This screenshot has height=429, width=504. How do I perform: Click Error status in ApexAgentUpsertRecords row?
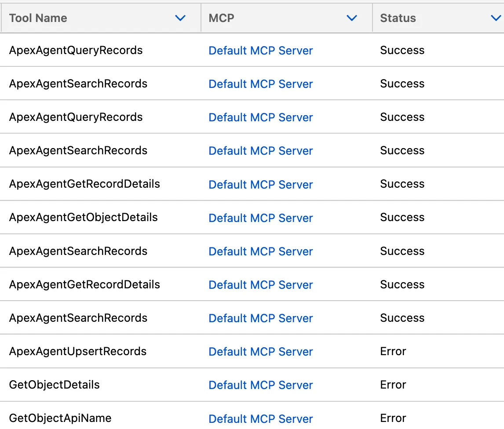(x=393, y=351)
